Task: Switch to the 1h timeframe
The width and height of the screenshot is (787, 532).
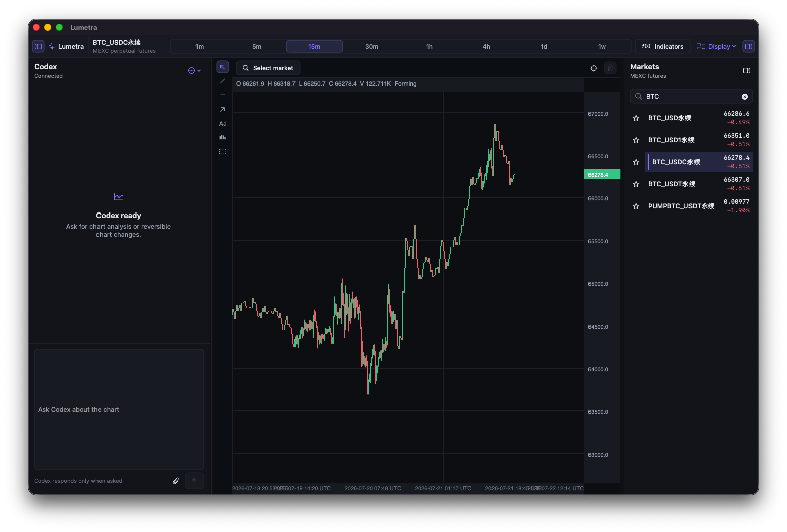Action: pos(429,46)
